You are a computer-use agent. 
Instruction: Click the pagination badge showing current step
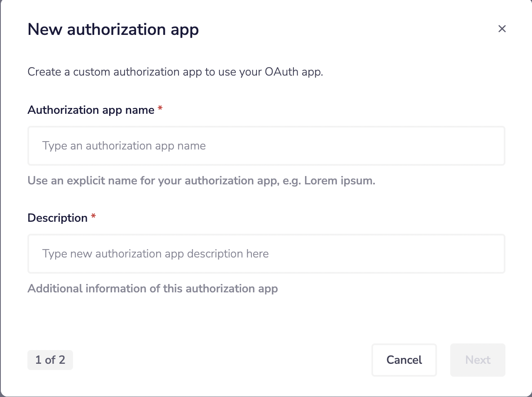coord(50,360)
